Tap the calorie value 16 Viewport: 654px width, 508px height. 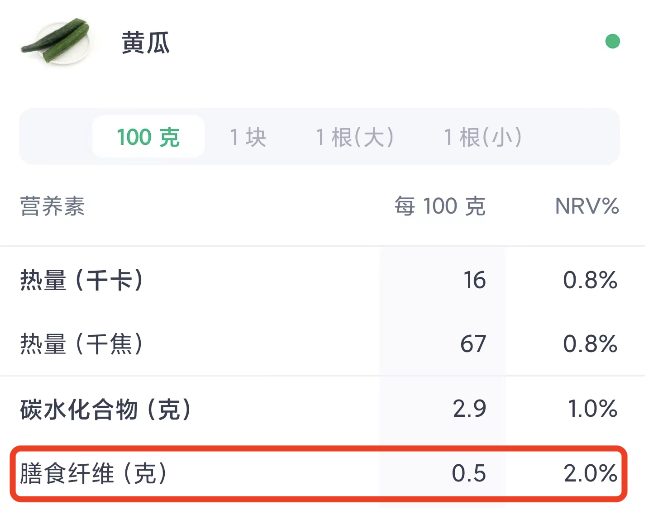click(475, 280)
